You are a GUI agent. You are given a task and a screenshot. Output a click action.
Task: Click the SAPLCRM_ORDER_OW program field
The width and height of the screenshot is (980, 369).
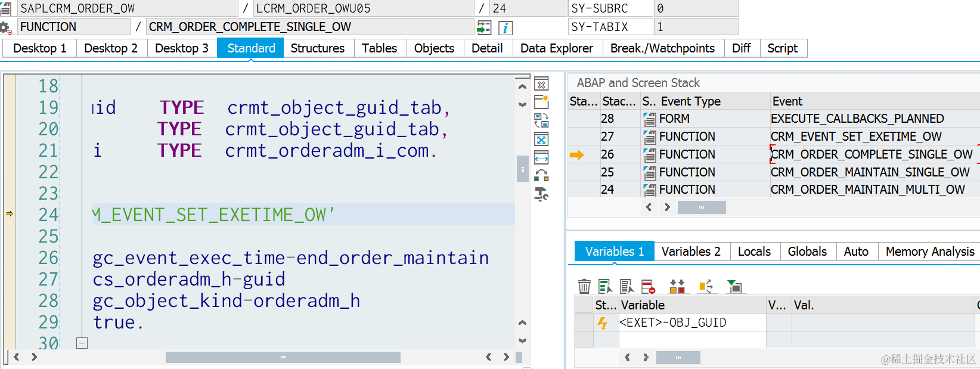(128, 8)
